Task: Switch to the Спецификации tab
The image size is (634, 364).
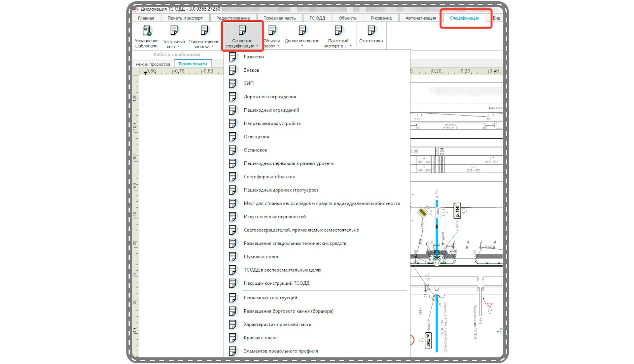Action: (464, 18)
